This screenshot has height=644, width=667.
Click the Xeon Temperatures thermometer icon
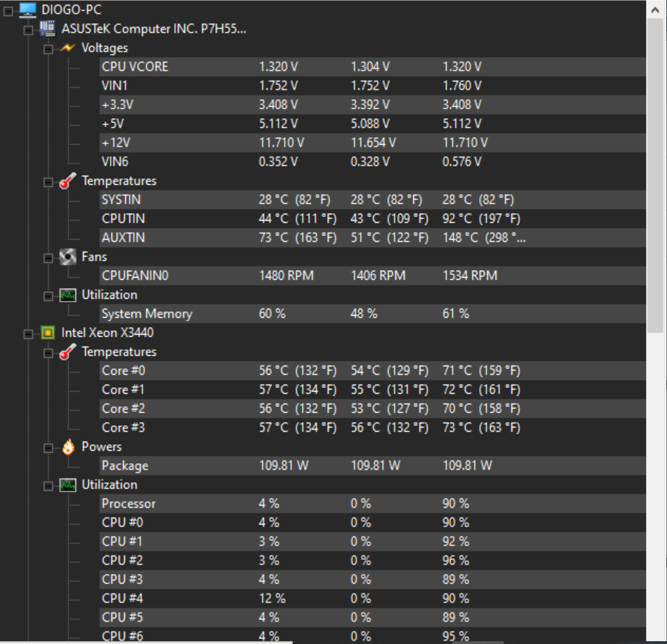[x=68, y=352]
